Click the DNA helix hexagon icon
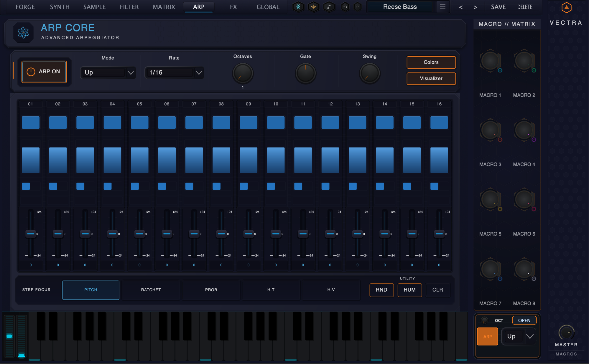589x364 pixels. [298, 7]
